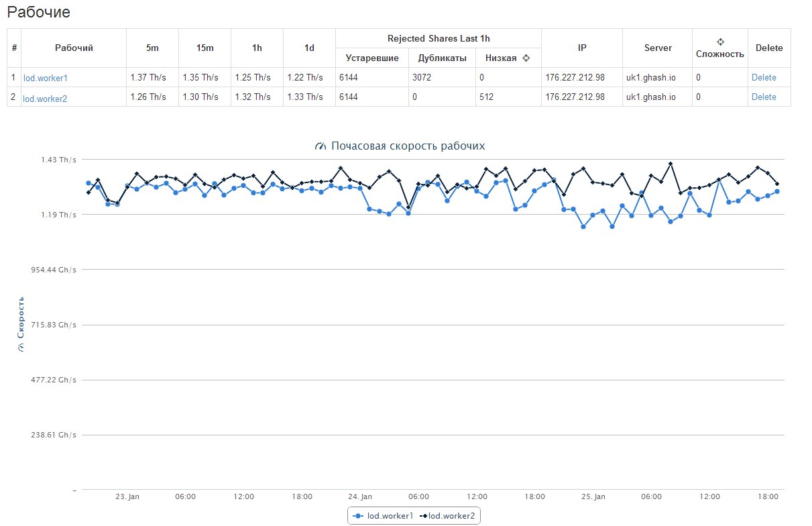The height and width of the screenshot is (526, 812).
Task: Select the 1.35 Th/s cell
Action: tap(205, 78)
